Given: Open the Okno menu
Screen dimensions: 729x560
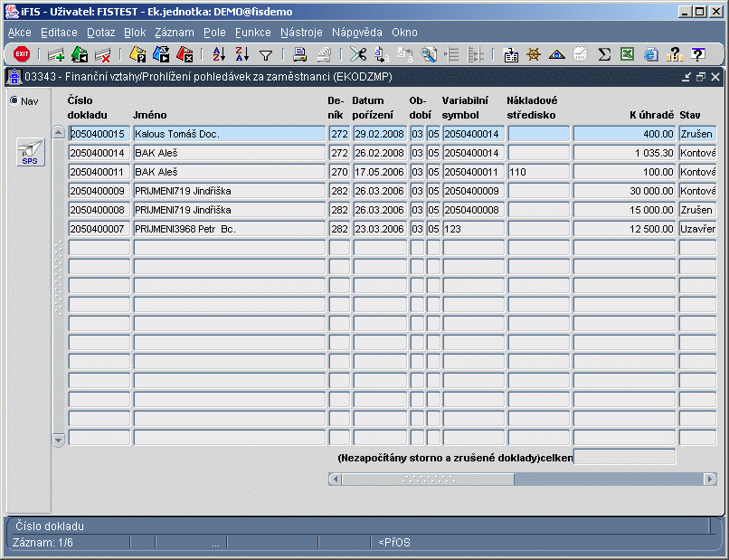Looking at the screenshot, I should tap(404, 33).
